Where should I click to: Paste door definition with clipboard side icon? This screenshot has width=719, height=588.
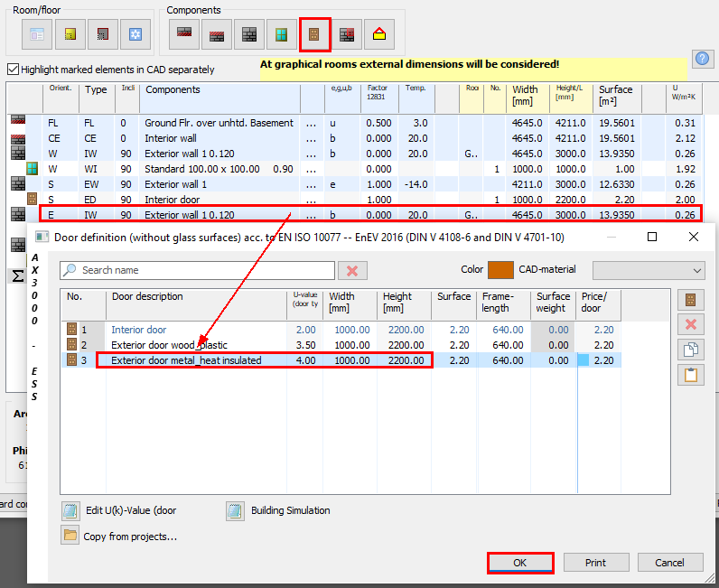coord(691,375)
